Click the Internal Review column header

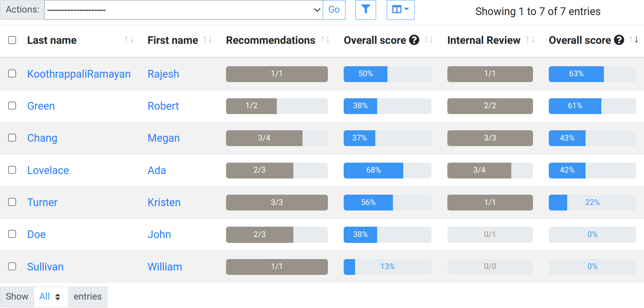(483, 40)
